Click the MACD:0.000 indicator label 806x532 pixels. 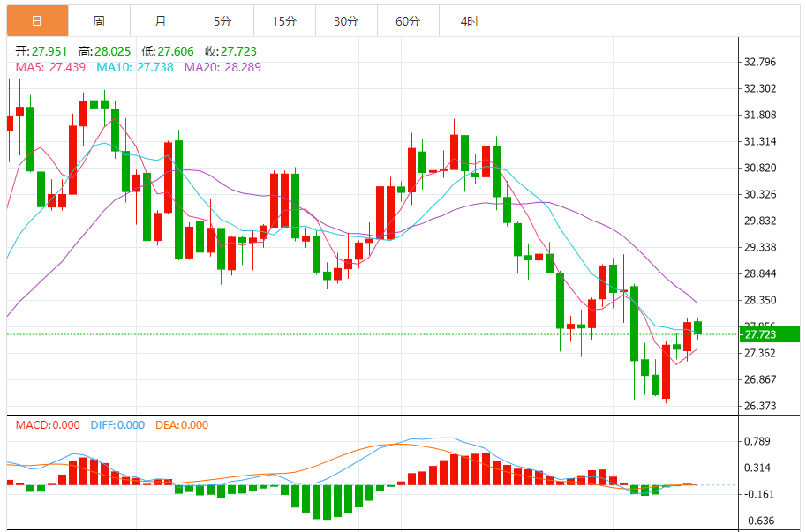(x=48, y=425)
